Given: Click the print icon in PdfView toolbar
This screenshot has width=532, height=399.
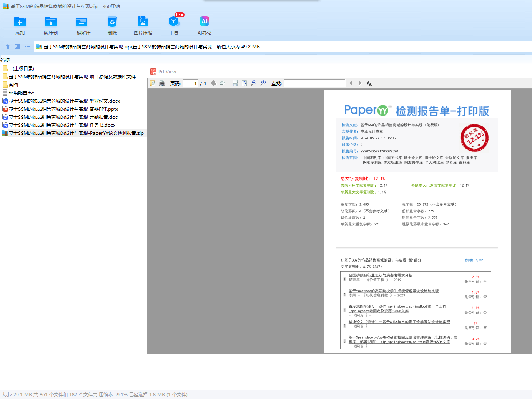Looking at the screenshot, I should [162, 83].
